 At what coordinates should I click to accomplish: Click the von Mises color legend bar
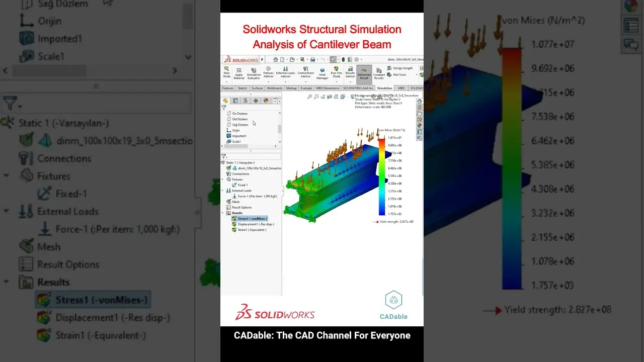(381, 176)
